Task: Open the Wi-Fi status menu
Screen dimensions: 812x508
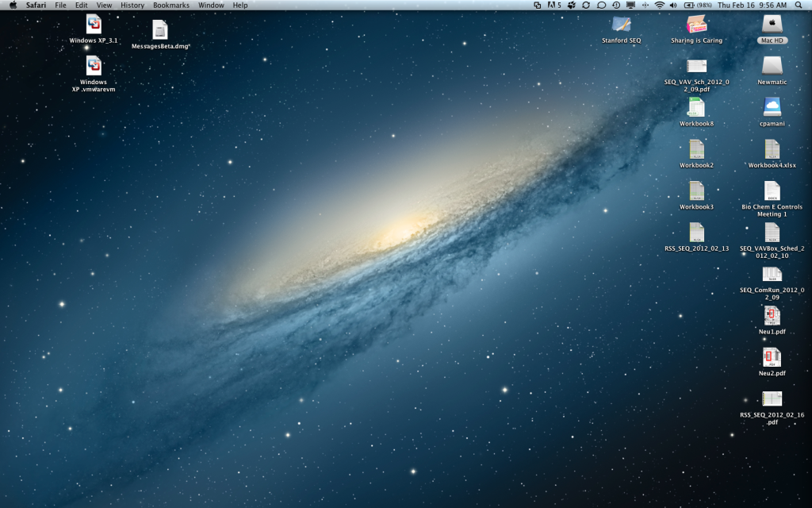Action: pyautogui.click(x=659, y=6)
